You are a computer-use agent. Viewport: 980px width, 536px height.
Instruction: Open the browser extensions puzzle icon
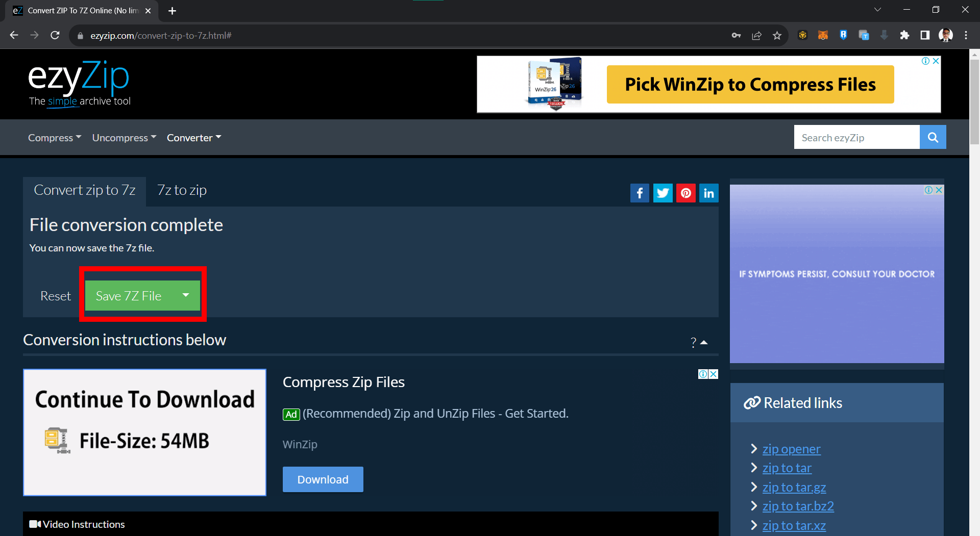pyautogui.click(x=905, y=35)
